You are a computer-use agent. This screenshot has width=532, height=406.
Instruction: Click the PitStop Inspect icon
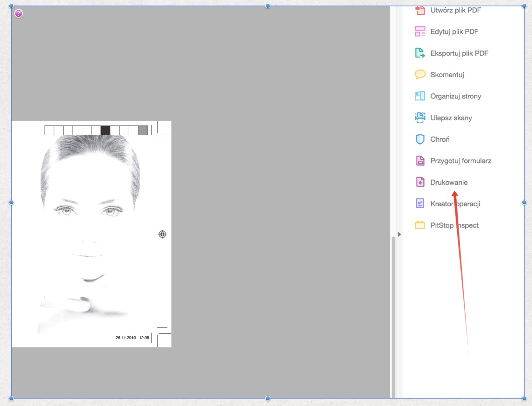420,225
